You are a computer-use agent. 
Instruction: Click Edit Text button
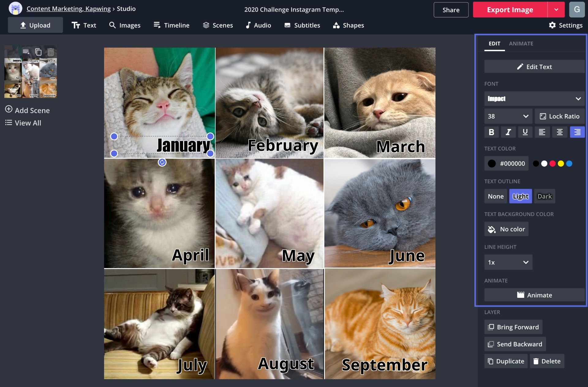[x=534, y=67]
